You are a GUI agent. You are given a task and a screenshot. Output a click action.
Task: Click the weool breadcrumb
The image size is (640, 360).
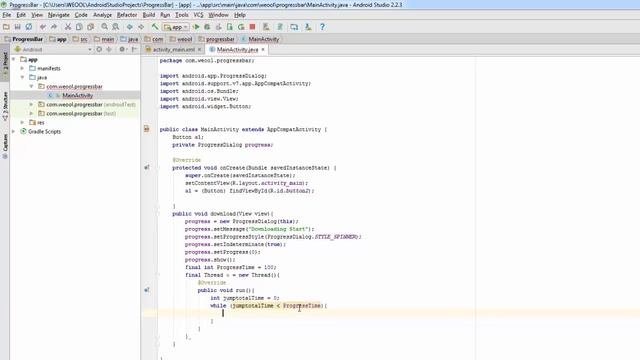coord(181,39)
